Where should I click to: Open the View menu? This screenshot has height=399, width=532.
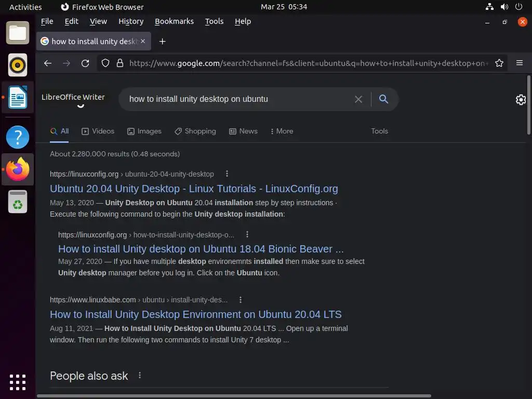tap(98, 21)
